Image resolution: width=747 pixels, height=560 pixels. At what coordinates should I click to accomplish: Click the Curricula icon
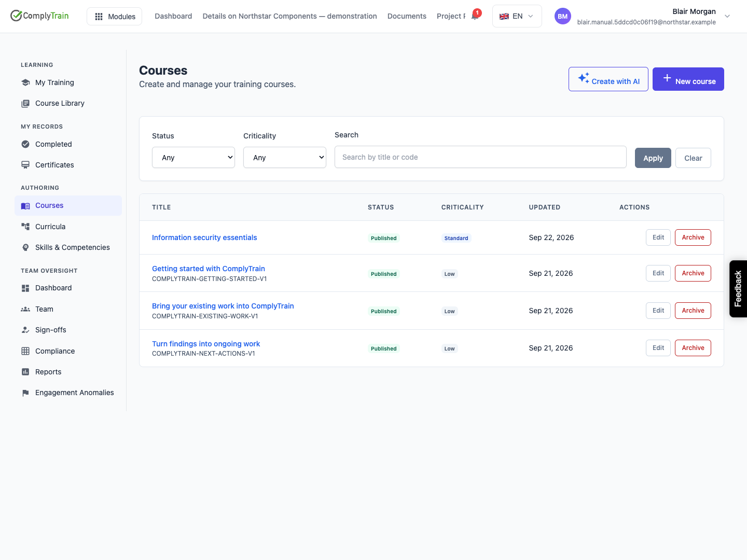tap(25, 227)
